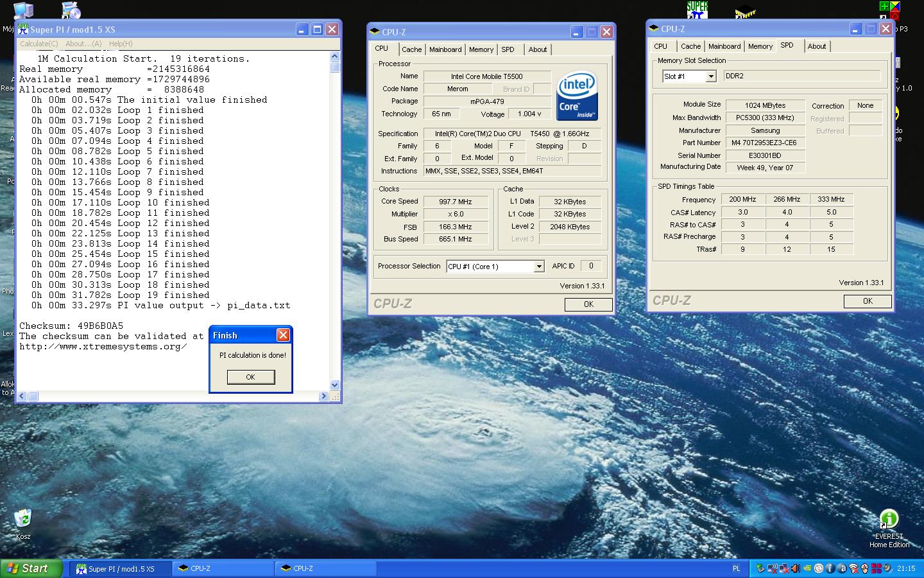Click the volume speaker tray icon
Screen dimensions: 924x578
click(x=796, y=568)
